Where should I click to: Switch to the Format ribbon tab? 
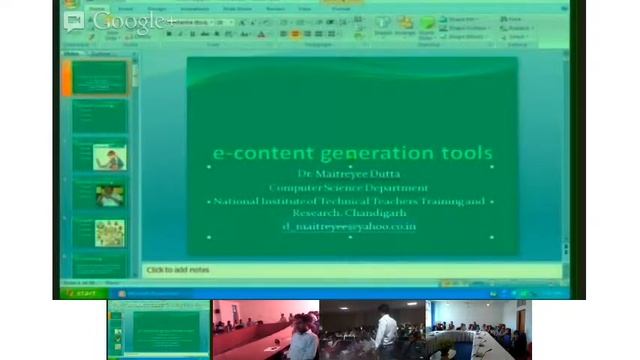pos(341,8)
